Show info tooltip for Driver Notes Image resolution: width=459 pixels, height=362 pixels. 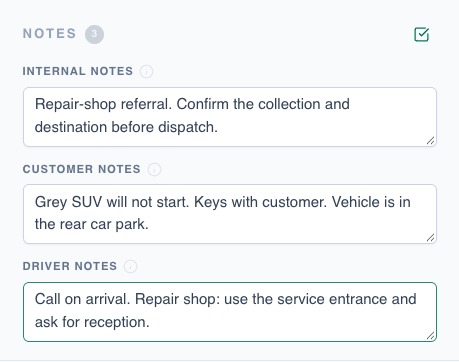[130, 266]
